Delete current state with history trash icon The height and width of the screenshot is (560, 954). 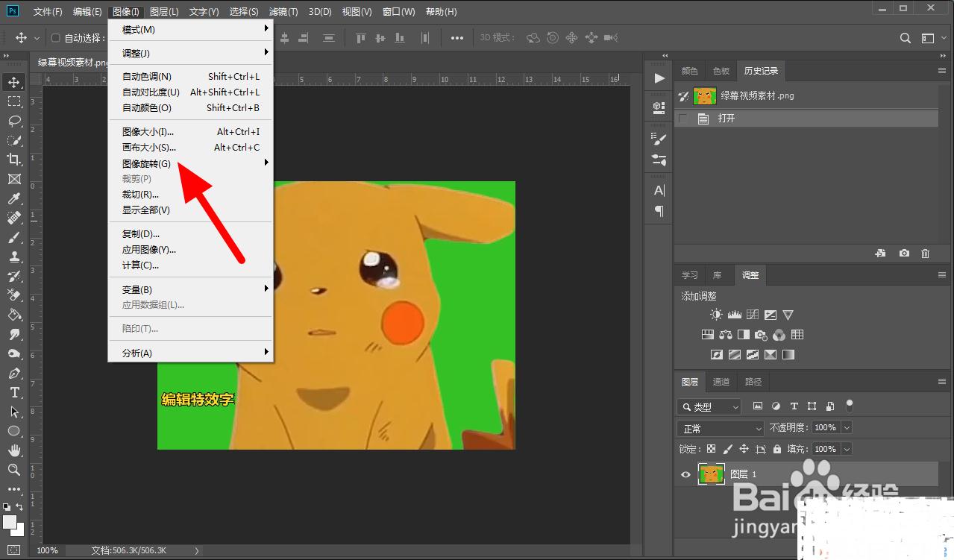[925, 254]
